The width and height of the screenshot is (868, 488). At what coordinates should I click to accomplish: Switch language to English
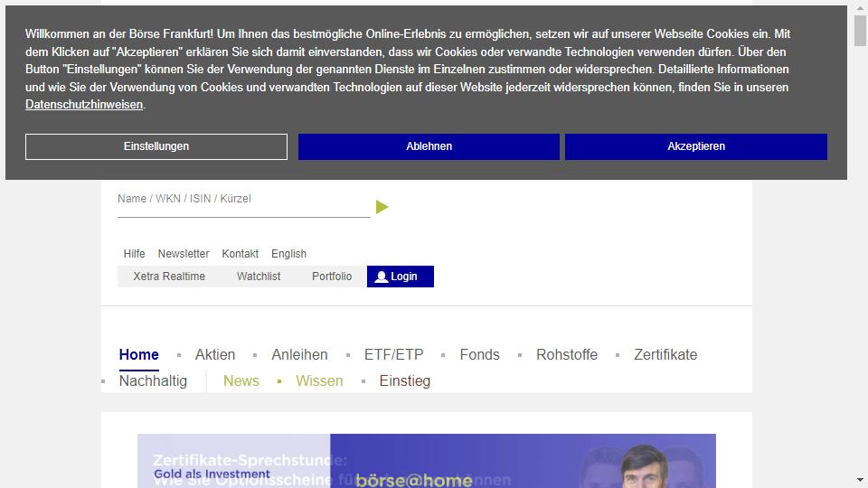coord(288,253)
